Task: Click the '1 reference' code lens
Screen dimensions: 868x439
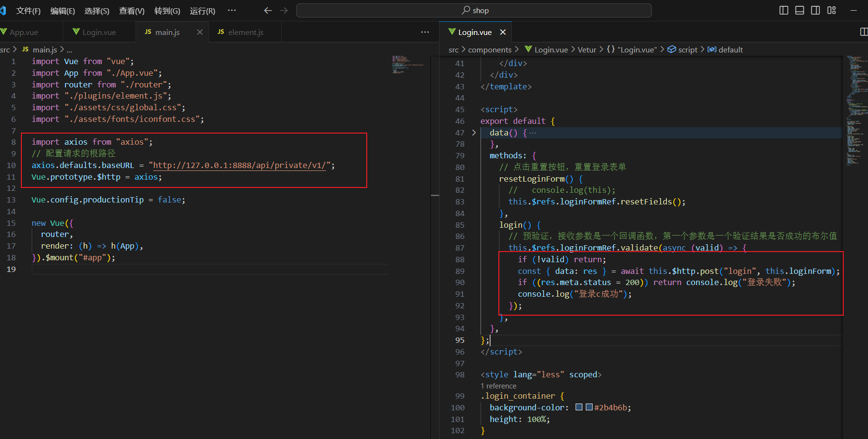Action: click(x=498, y=386)
